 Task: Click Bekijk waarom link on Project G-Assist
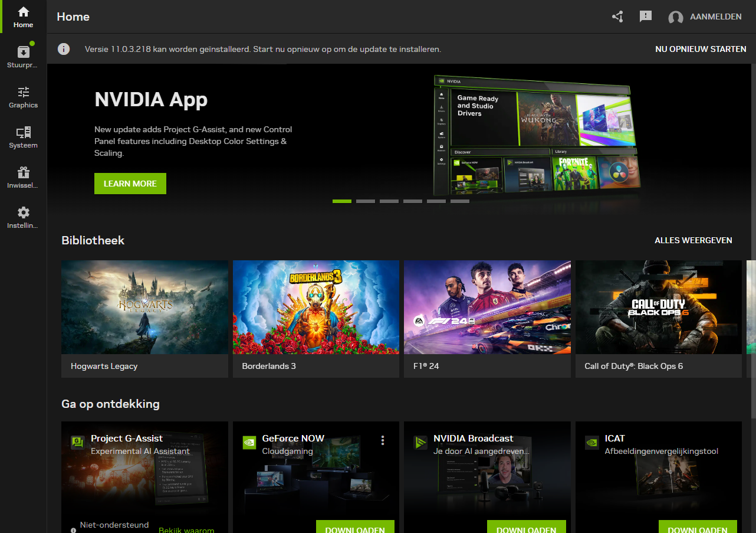coord(186,529)
